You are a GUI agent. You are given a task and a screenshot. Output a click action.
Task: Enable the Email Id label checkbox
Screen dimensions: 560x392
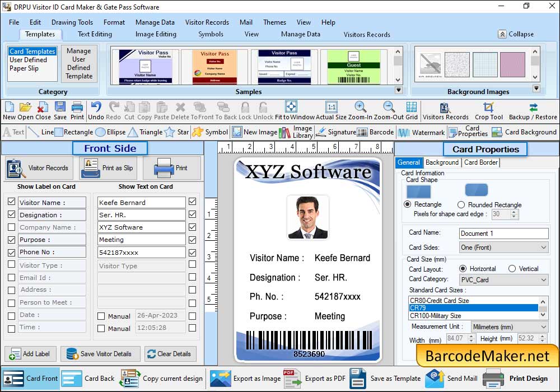(x=11, y=277)
